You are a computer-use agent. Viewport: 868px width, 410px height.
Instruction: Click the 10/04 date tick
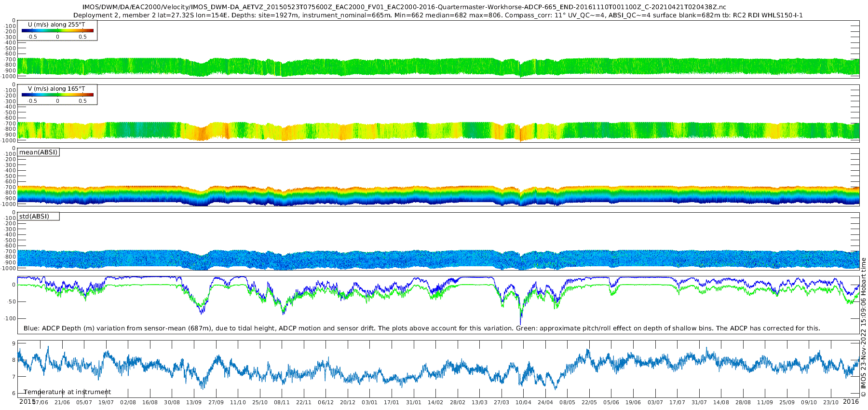pos(523,402)
